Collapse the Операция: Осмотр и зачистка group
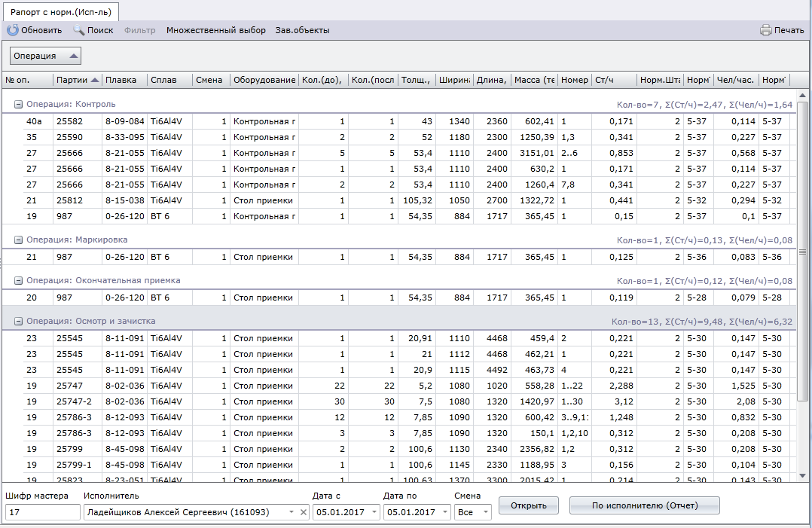812x528 pixels. pos(18,321)
